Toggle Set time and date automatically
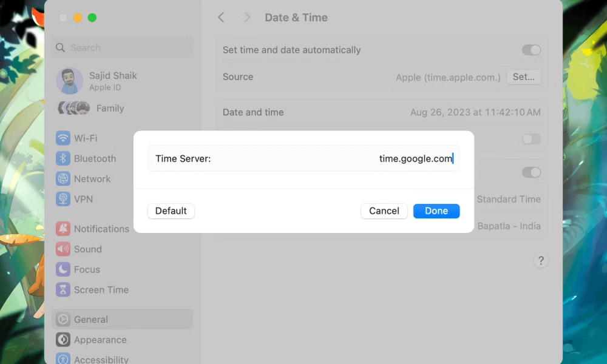Screen dimensions: 607x364 [531, 50]
